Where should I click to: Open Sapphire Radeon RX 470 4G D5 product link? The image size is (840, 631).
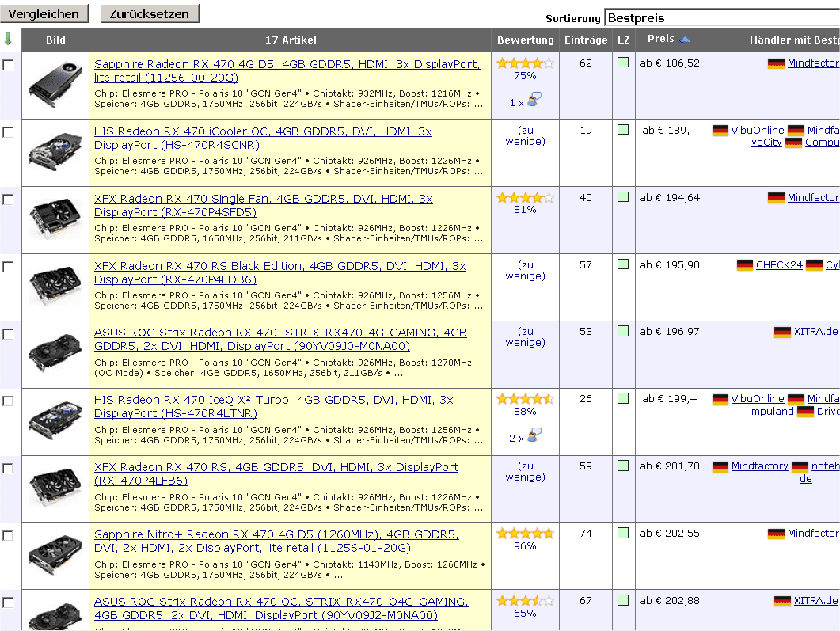(287, 70)
